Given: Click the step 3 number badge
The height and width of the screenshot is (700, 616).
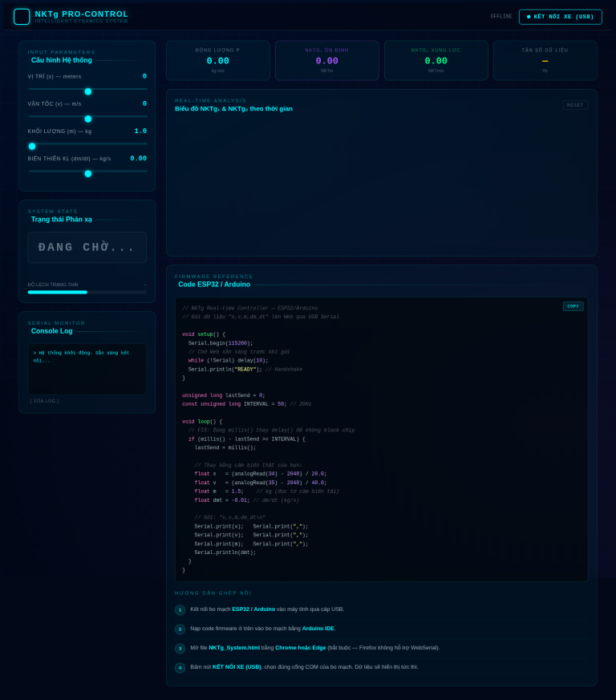Looking at the screenshot, I should 180,649.
